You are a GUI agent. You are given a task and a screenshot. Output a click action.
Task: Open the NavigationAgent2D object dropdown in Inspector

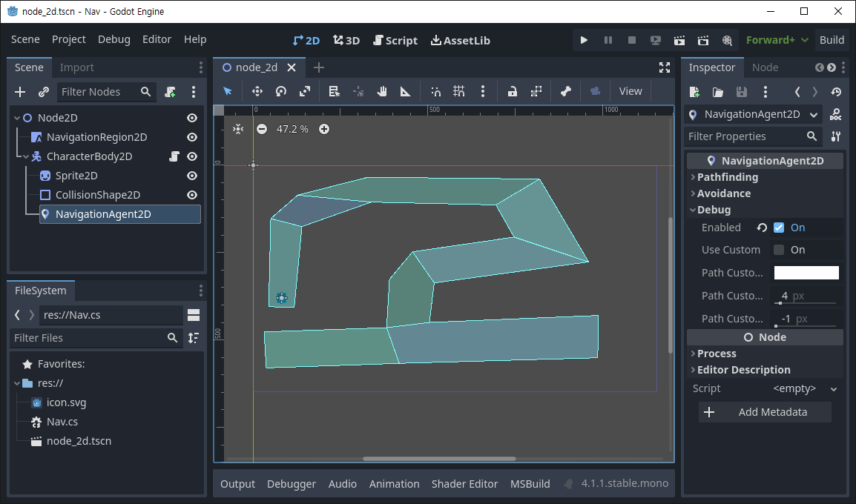pyautogui.click(x=754, y=114)
